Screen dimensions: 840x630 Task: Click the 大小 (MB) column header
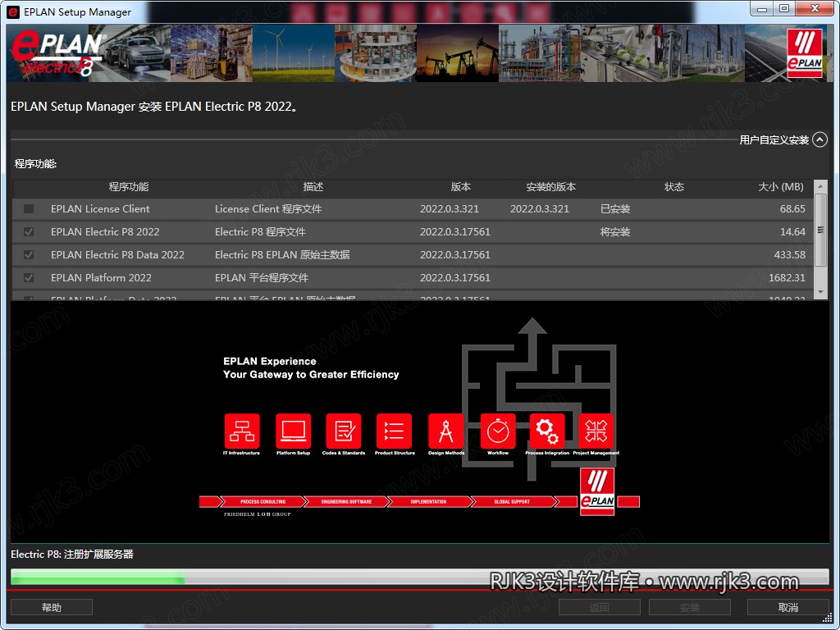tap(781, 187)
